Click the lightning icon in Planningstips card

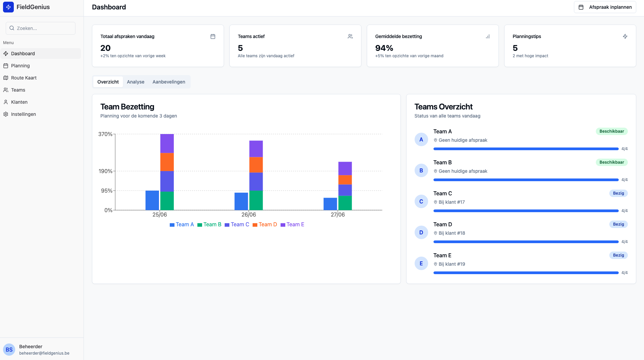click(x=625, y=36)
